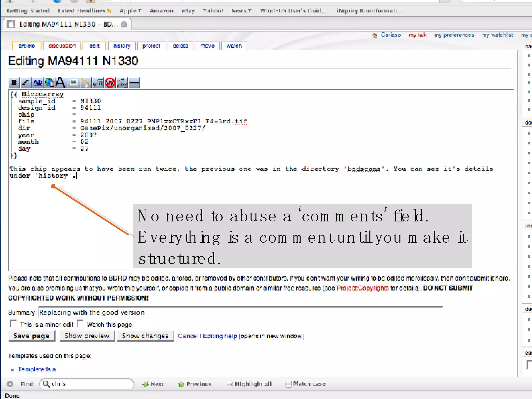Open Latest Headlines feed bookmark
Screen dimensions: 532x399
[84, 11]
